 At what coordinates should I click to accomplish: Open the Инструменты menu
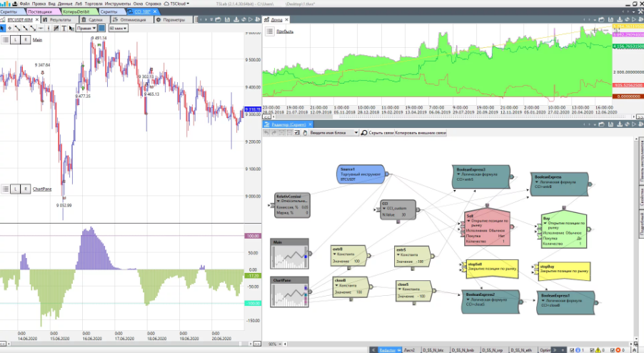[118, 4]
